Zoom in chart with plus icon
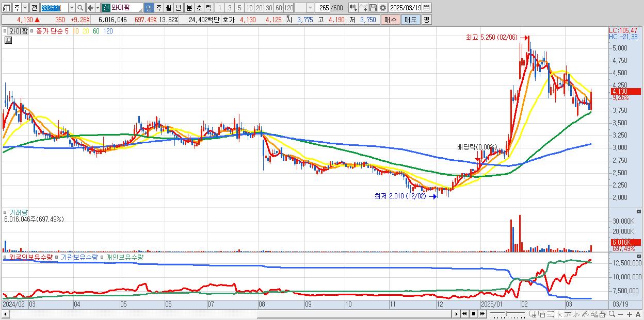Image resolution: width=644 pixels, height=320 pixels. tap(630, 314)
